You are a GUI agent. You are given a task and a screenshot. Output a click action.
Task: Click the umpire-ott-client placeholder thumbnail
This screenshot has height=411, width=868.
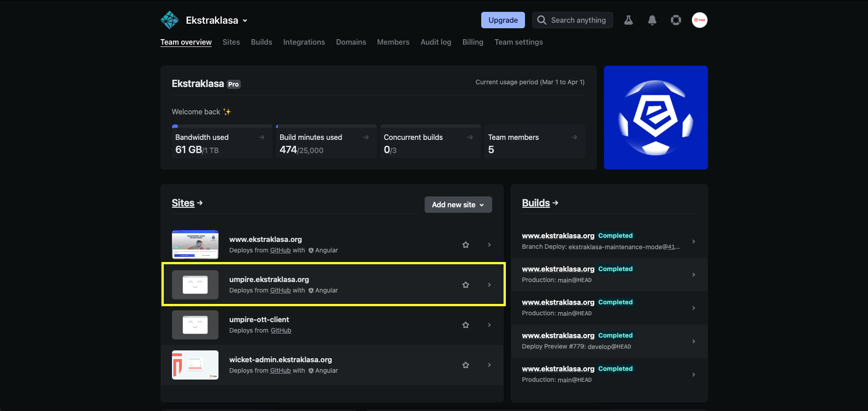pos(195,325)
